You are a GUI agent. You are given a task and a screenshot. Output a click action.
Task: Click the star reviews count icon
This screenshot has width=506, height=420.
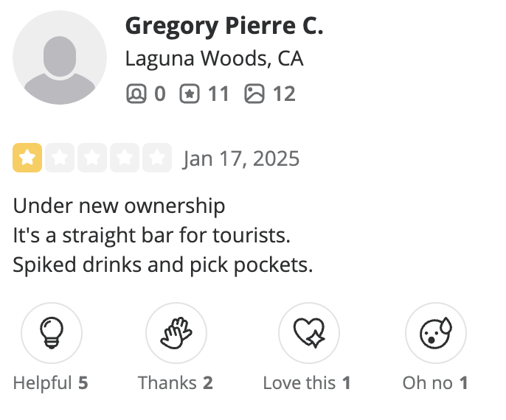pos(190,94)
